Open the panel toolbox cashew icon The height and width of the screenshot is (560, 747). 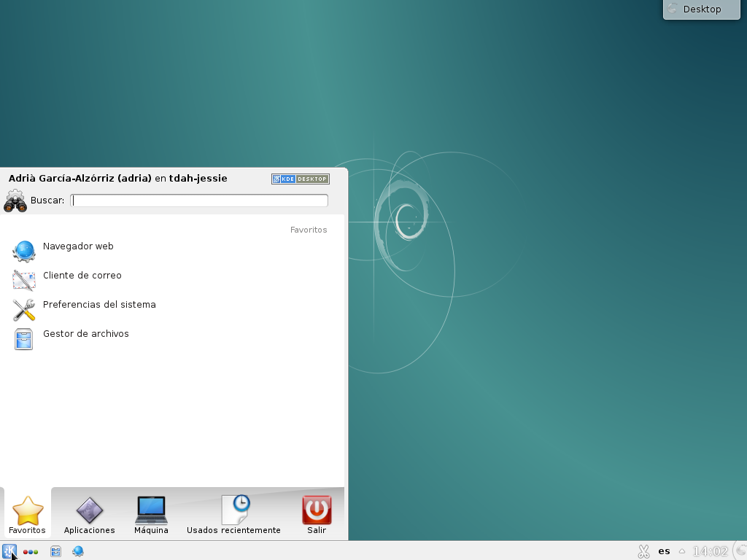[x=741, y=551]
